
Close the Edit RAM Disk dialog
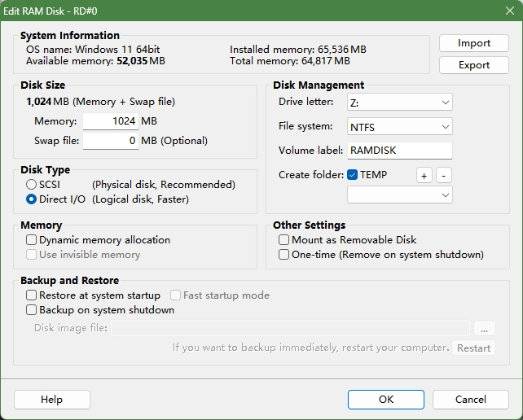(x=509, y=9)
